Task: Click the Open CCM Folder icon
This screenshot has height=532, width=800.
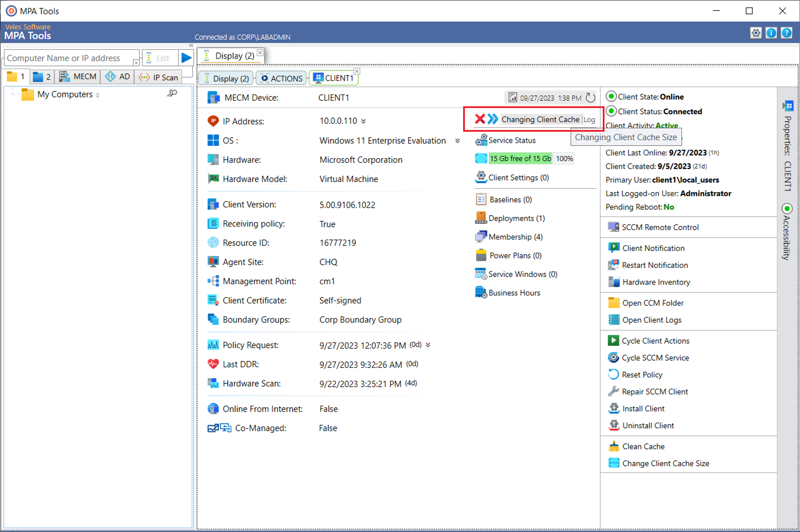Action: coord(614,303)
